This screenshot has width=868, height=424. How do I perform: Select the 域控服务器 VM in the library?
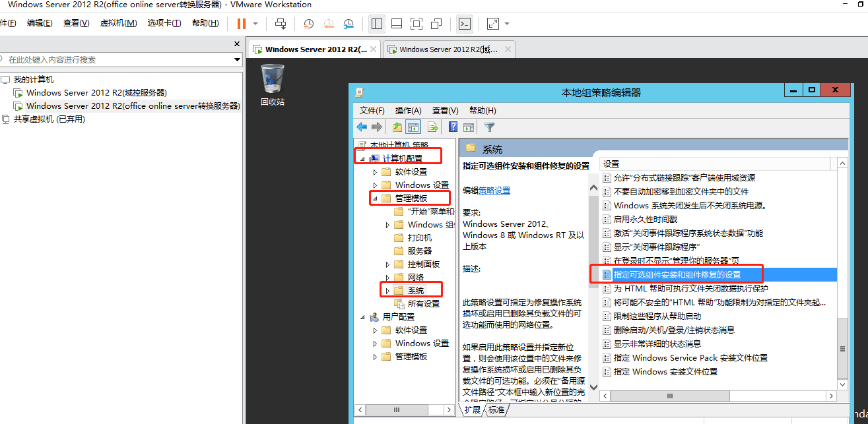pos(96,92)
